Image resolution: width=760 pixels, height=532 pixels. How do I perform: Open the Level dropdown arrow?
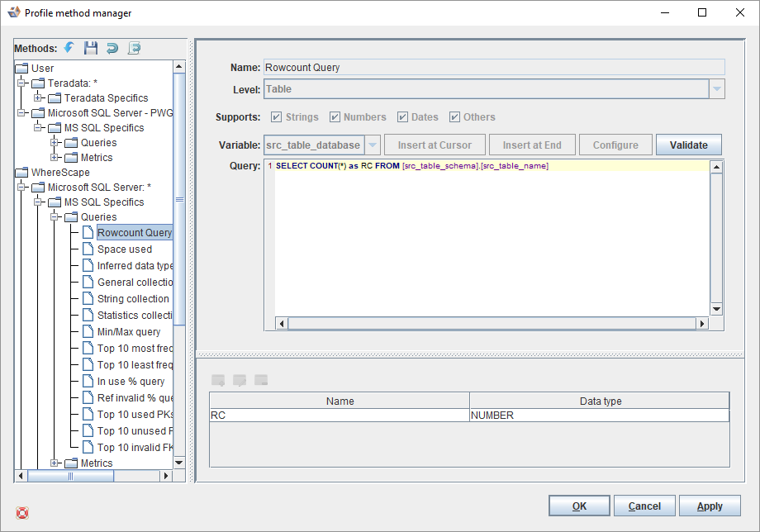pyautogui.click(x=716, y=89)
